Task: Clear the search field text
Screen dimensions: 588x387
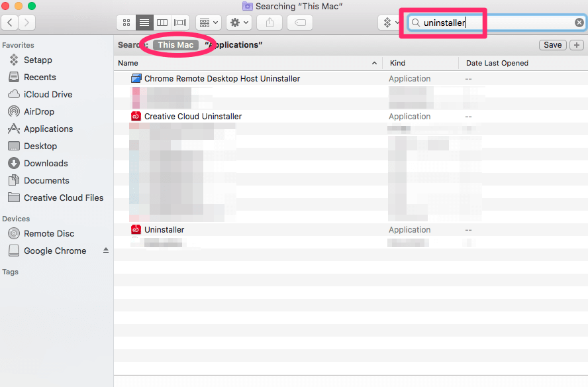Action: [x=579, y=23]
